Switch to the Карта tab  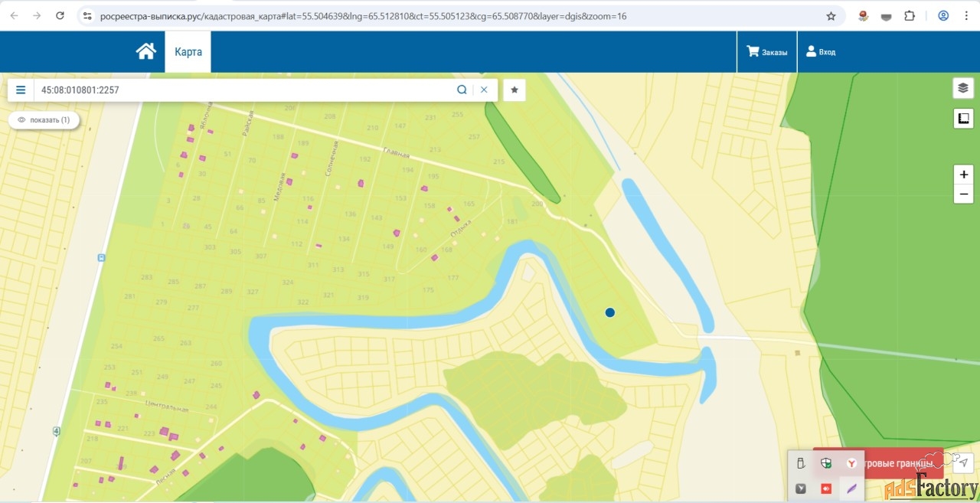pyautogui.click(x=188, y=52)
